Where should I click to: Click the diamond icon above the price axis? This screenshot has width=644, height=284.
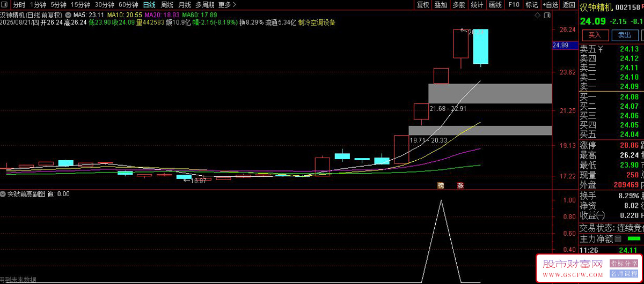tap(538, 17)
